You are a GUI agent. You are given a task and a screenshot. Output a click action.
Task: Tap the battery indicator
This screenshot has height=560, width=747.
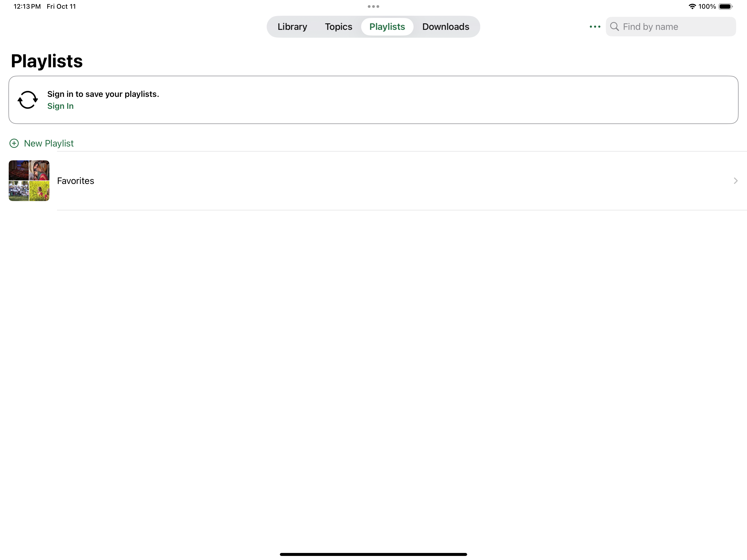click(x=725, y=7)
